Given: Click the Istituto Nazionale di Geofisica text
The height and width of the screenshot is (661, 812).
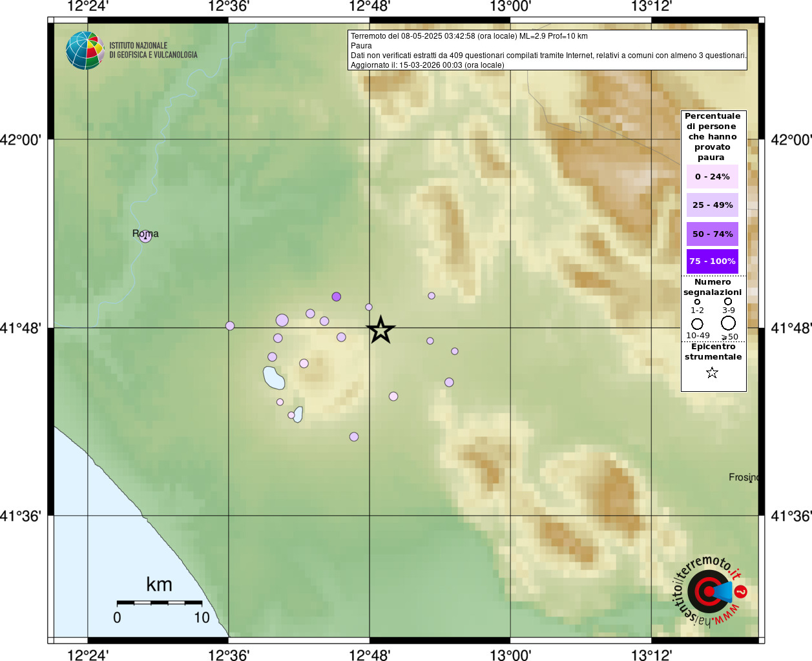Looking at the screenshot, I should click(153, 50).
